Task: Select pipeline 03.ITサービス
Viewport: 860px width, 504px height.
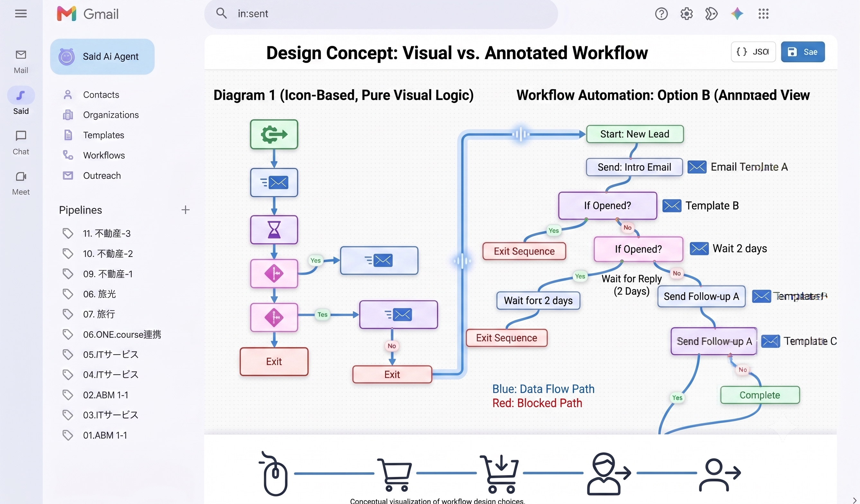Action: tap(100, 415)
